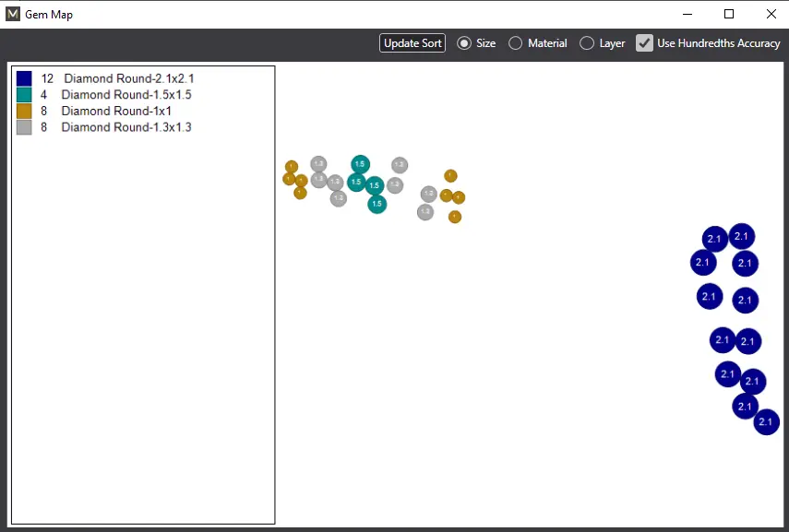789x532 pixels.
Task: Select the Size radio button
Action: (x=464, y=43)
